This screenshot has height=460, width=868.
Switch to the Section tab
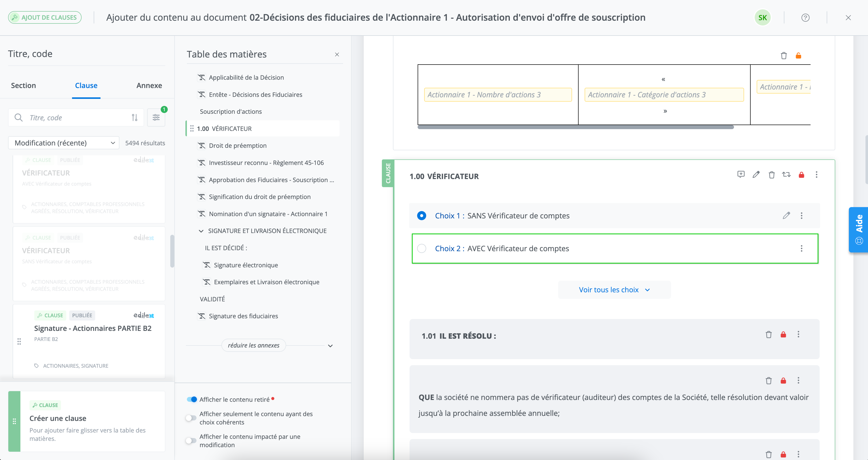coord(23,86)
